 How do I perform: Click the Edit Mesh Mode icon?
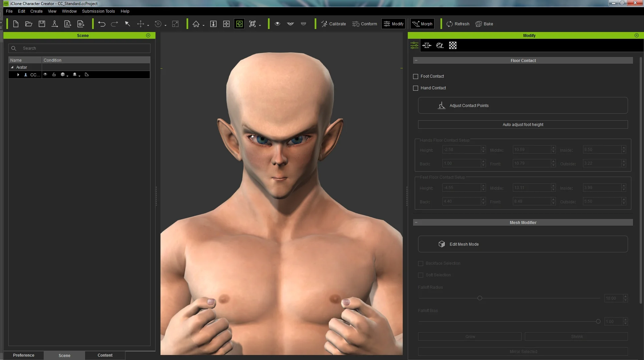pyautogui.click(x=442, y=244)
